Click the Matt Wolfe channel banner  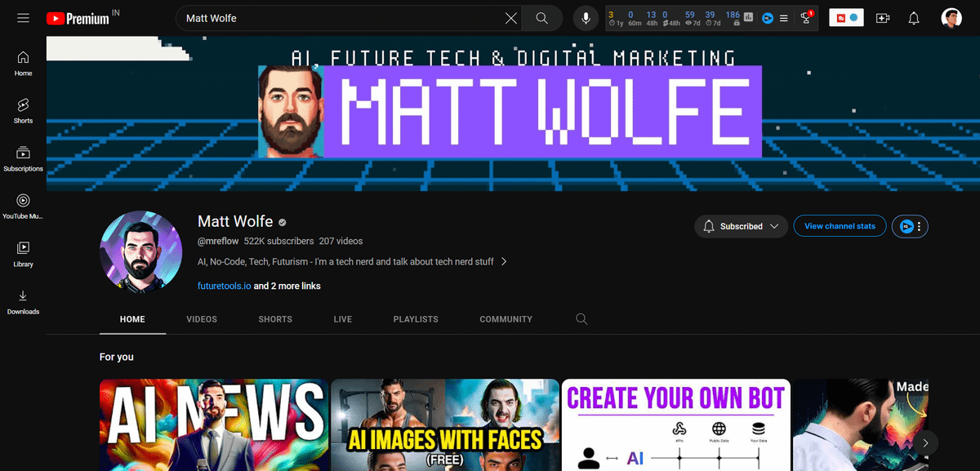[x=513, y=113]
